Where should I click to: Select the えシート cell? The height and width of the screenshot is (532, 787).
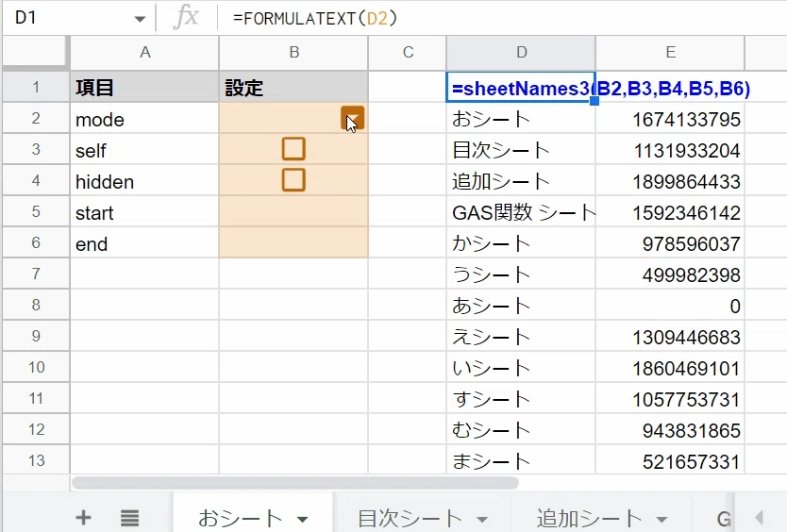[x=521, y=336]
